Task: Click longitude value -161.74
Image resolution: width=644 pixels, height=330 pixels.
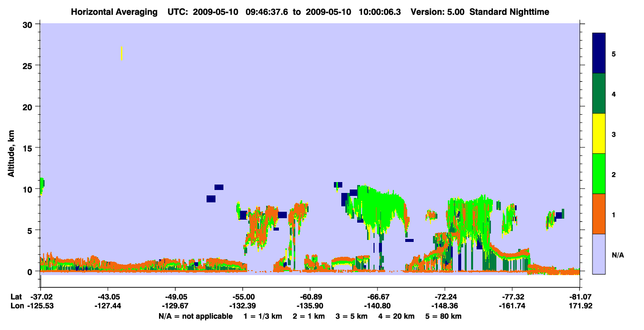Action: point(512,306)
